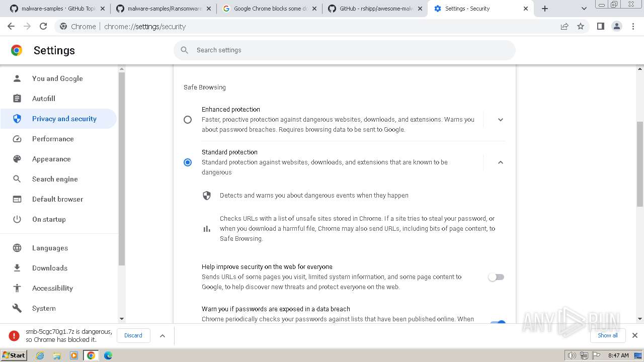Open You and Google settings
Screen dimensions: 644x362
pyautogui.click(x=57, y=78)
